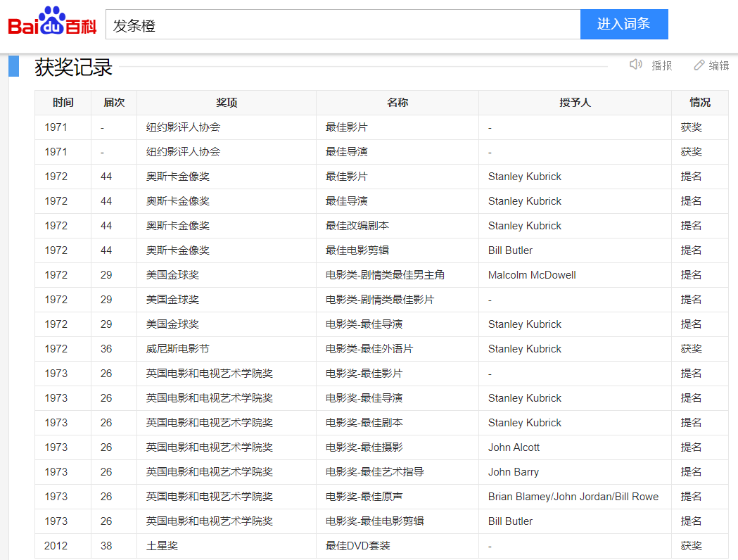Image resolution: width=738 pixels, height=560 pixels.
Task: Click 英国电影和电视艺术学院奖 in 最佳剧本 row
Action: tap(210, 423)
